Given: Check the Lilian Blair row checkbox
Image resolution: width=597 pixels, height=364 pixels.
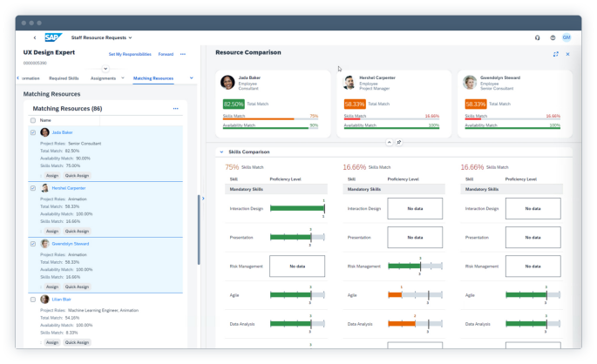Looking at the screenshot, I should coord(33,299).
